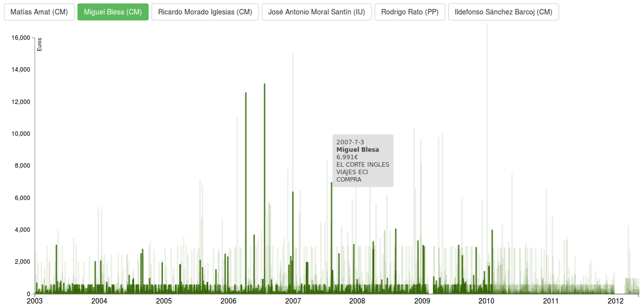Choose the Ildefonso Sánchez Barcoj (CM) button

pyautogui.click(x=503, y=12)
